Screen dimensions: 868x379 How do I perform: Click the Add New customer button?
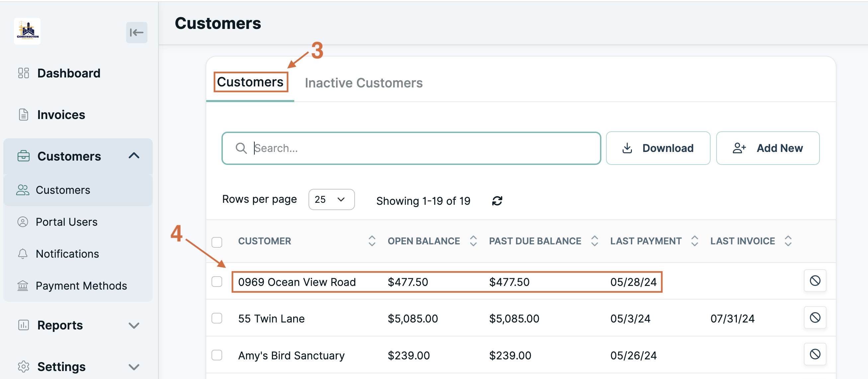[x=768, y=148]
